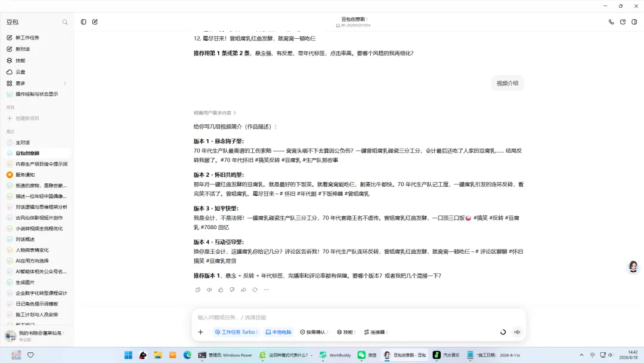Click the share icon in top-right header
This screenshot has height=363, width=644.
623,21
